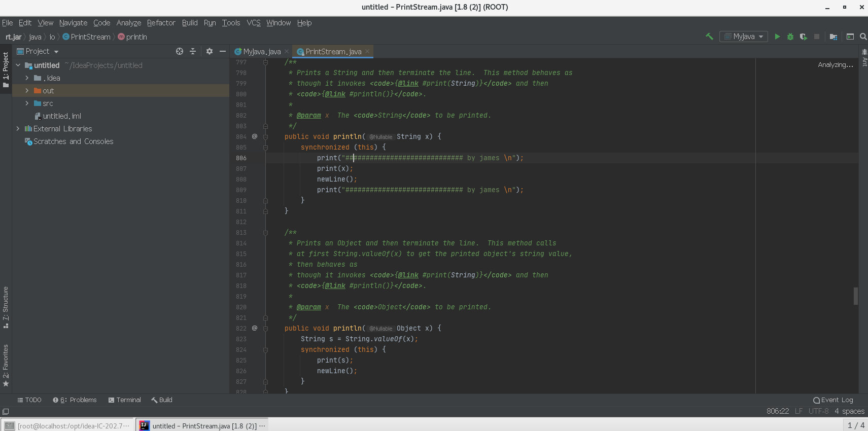
Task: Run MyJava with green play icon
Action: [777, 37]
